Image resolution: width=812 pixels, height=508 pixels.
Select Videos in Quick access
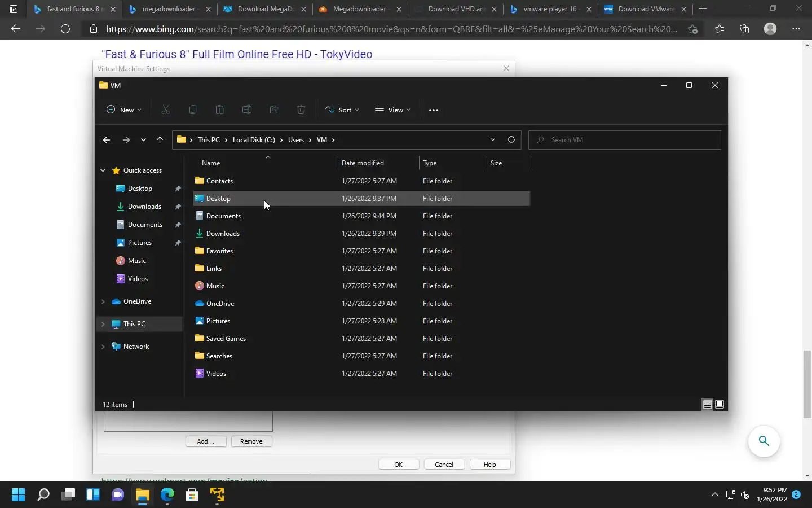(x=138, y=279)
